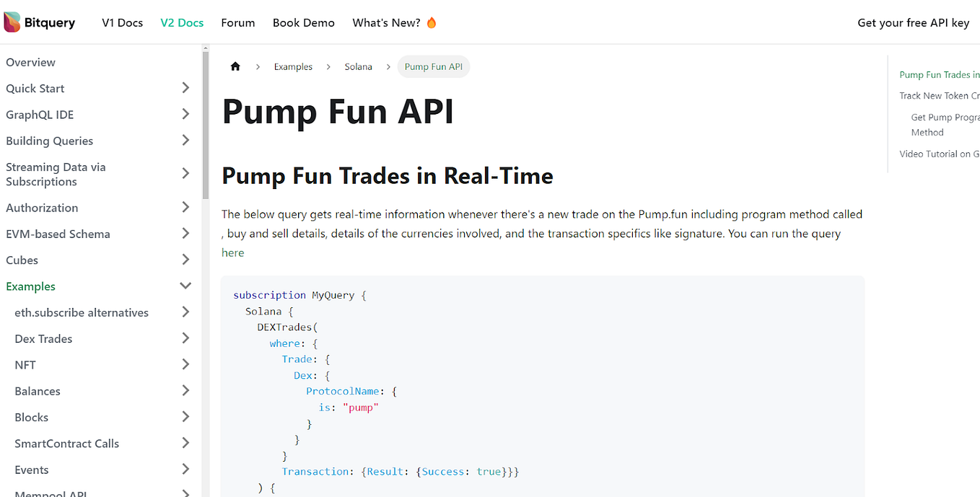Open the Overview sidebar page
Screen dimensions: 980x497
(x=30, y=62)
